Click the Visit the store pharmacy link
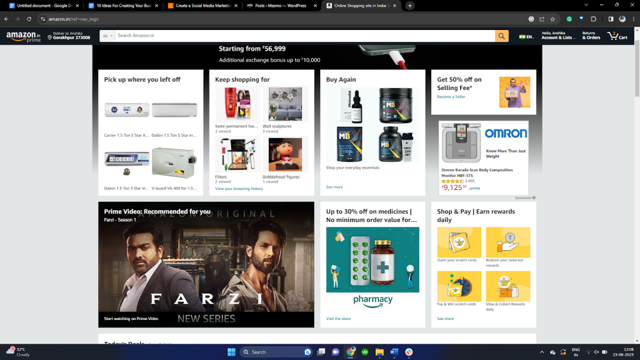Image resolution: width=640 pixels, height=360 pixels. point(338,318)
